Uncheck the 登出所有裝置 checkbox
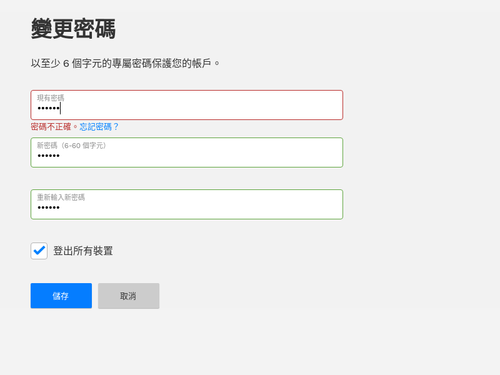The width and height of the screenshot is (500, 375). coord(39,251)
